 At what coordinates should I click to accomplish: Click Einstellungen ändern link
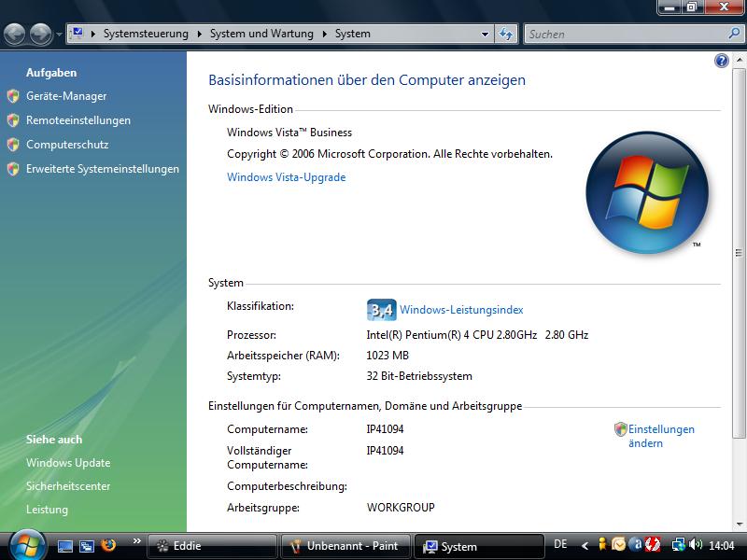coord(660,436)
